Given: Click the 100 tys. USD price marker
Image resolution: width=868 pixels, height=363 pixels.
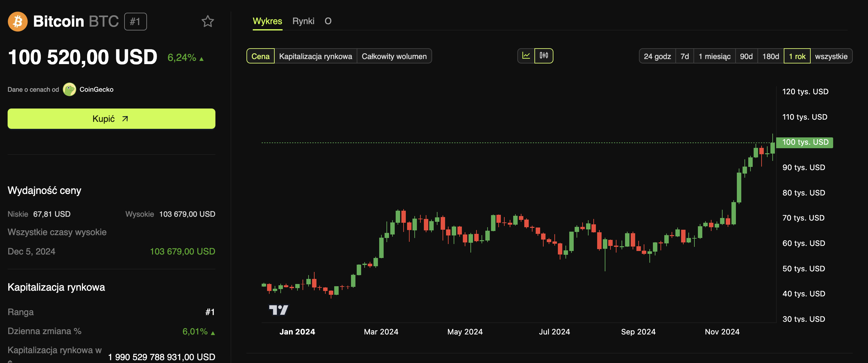Looking at the screenshot, I should [805, 142].
